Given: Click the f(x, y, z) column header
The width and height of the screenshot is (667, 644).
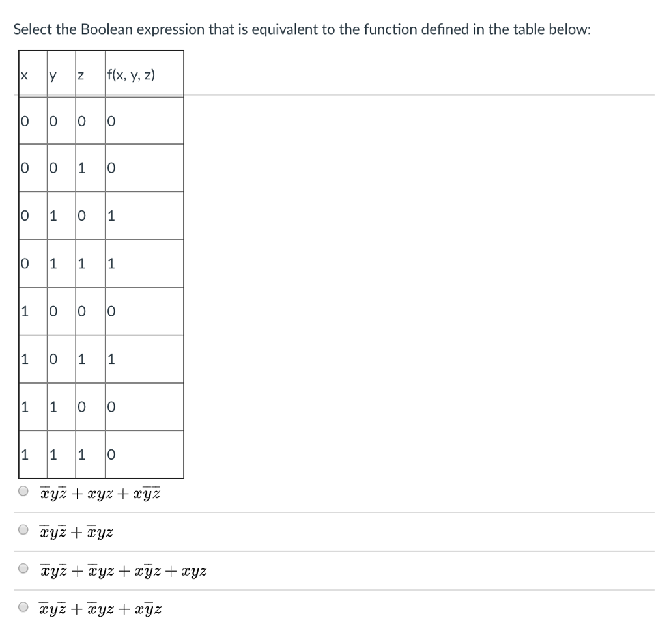Looking at the screenshot, I should 130,74.
